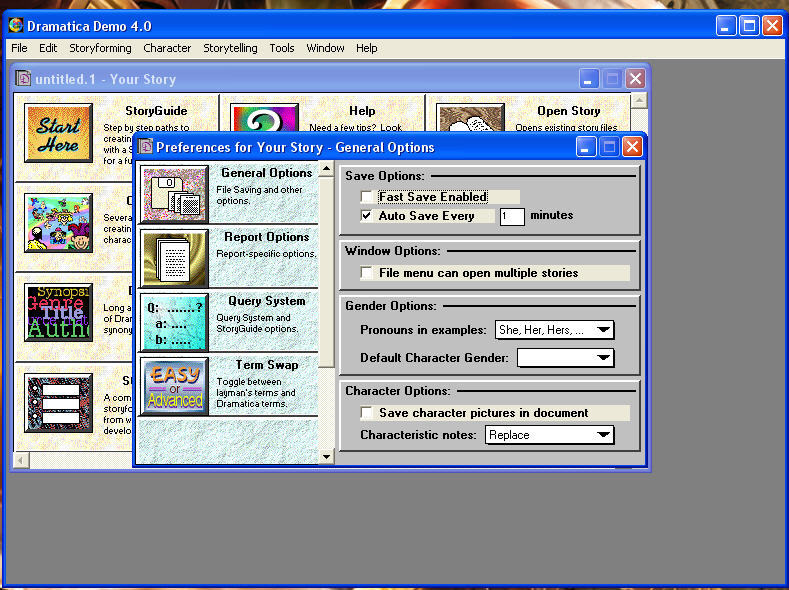Open the Help menu in menu bar

367,48
